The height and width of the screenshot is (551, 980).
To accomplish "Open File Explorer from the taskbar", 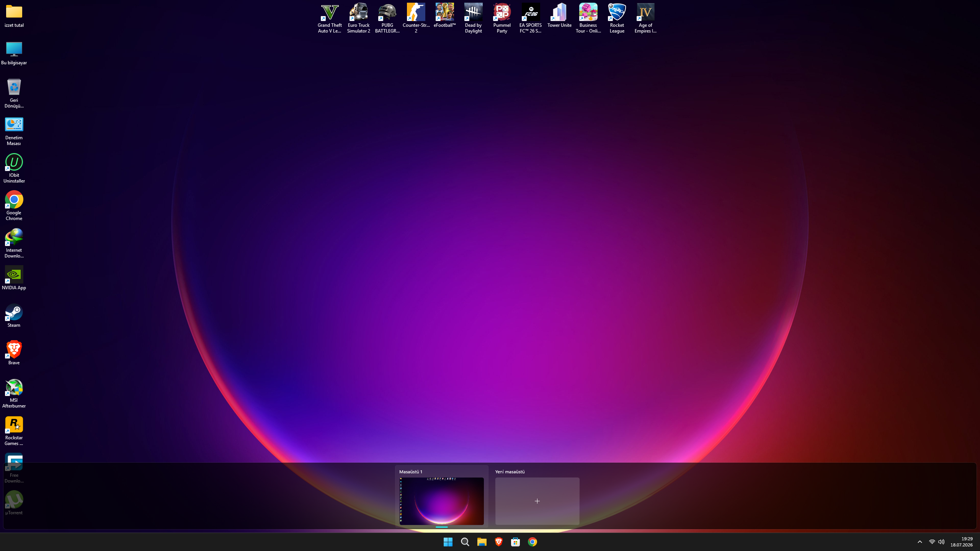I will click(x=482, y=542).
